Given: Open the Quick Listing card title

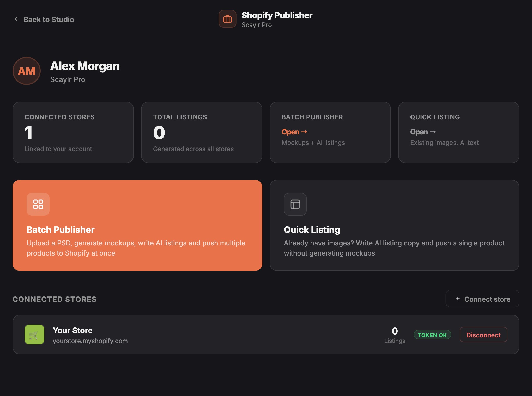Looking at the screenshot, I should point(312,230).
